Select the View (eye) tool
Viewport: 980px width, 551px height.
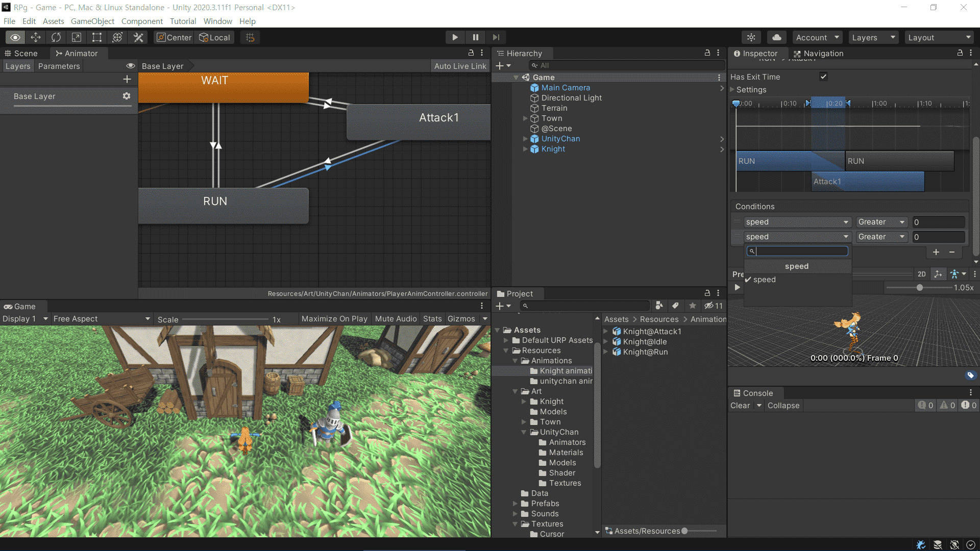click(x=15, y=37)
